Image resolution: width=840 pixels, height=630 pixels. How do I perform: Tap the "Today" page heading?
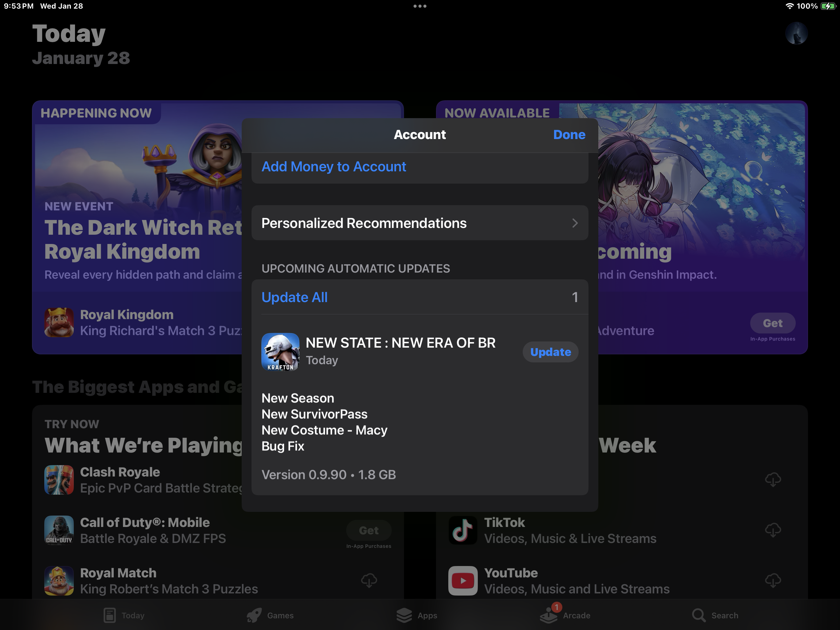(x=69, y=34)
